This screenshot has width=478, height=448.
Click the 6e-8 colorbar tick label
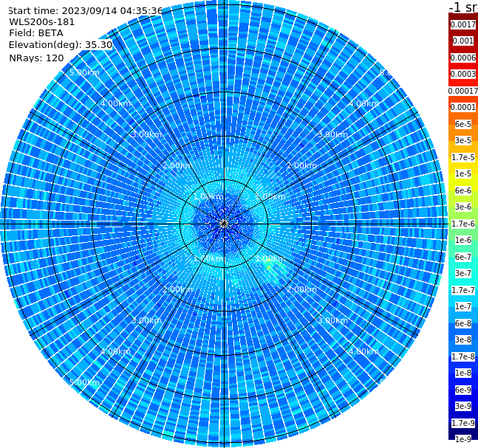(463, 323)
